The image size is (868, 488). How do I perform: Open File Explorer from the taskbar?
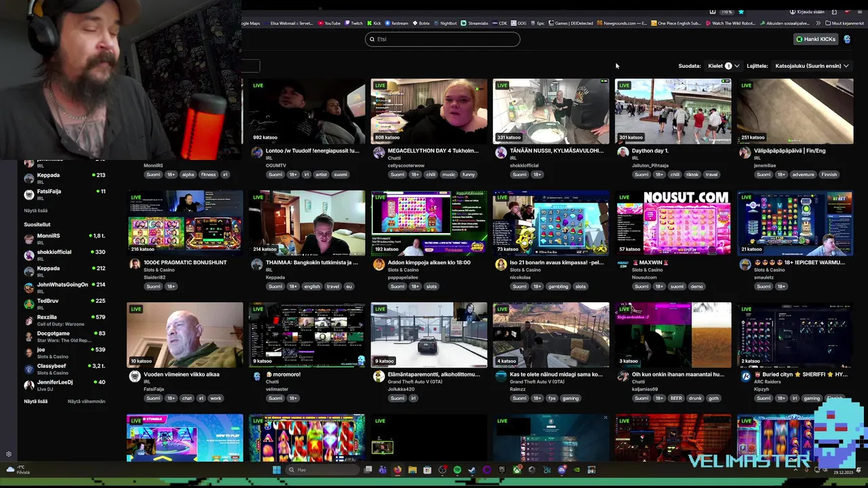click(x=412, y=470)
